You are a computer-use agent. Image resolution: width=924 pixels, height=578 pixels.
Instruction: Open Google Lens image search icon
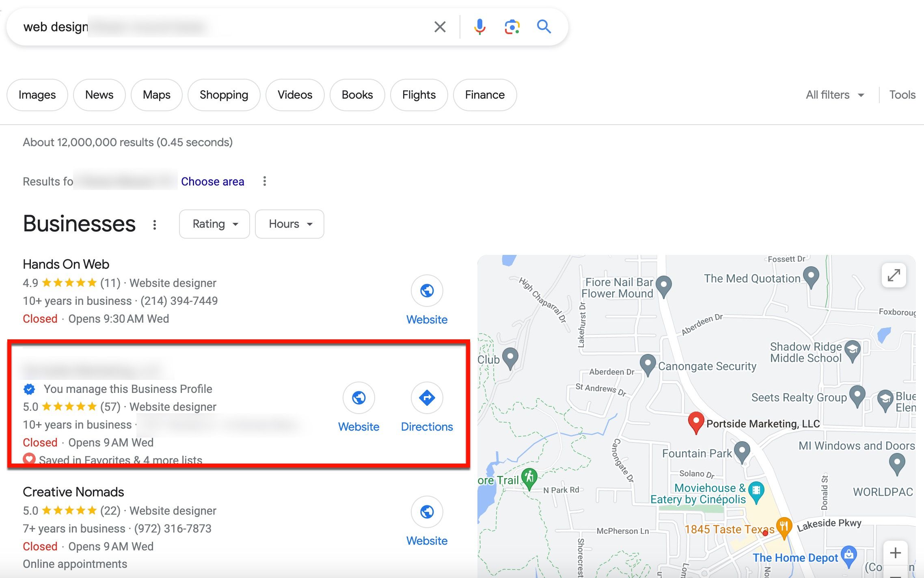tap(512, 27)
